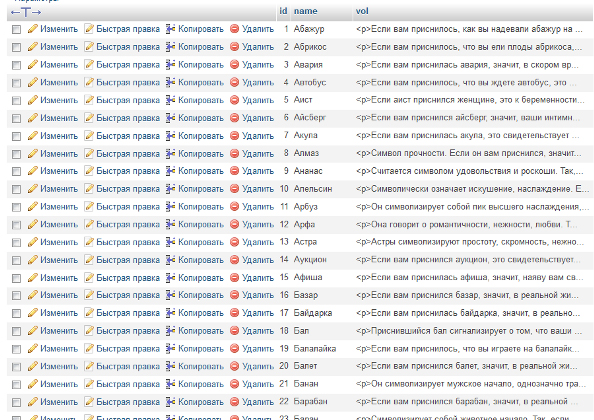Viewport: 594px width, 420px height.
Task: Click Изменить link in Барабан row
Action: coord(59,401)
